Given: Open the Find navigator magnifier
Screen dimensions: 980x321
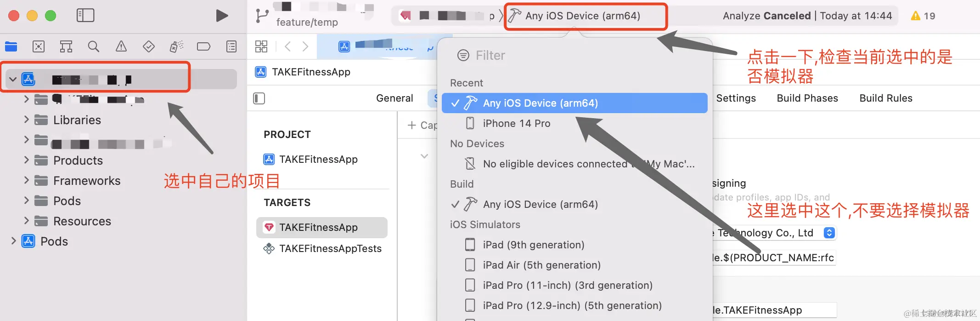Looking at the screenshot, I should (x=94, y=46).
